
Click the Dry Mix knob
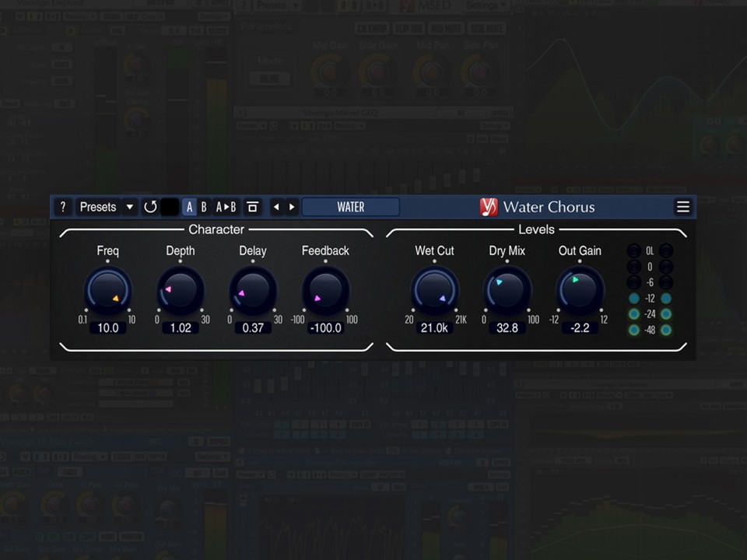click(507, 290)
